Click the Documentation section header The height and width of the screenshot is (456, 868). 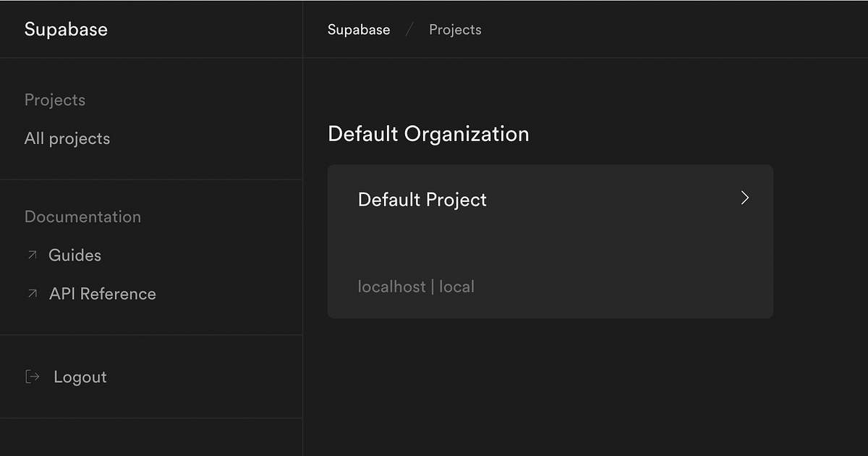[82, 216]
